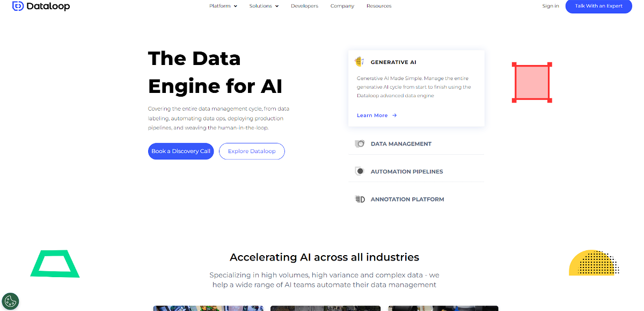Open the cookie preferences icon

10,301
